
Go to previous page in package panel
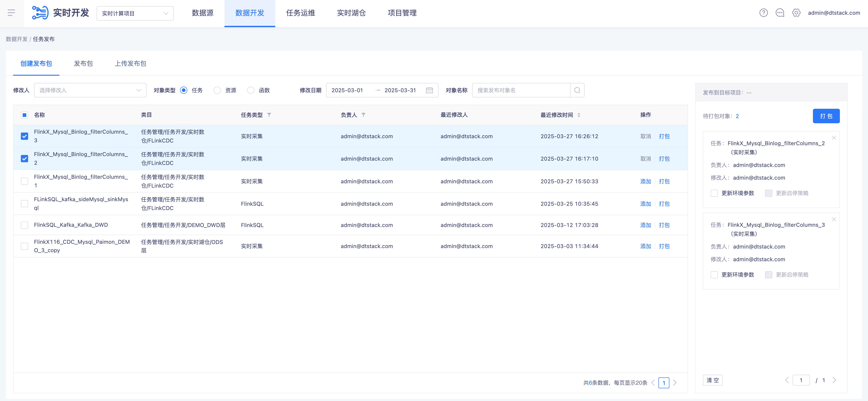pyautogui.click(x=787, y=380)
